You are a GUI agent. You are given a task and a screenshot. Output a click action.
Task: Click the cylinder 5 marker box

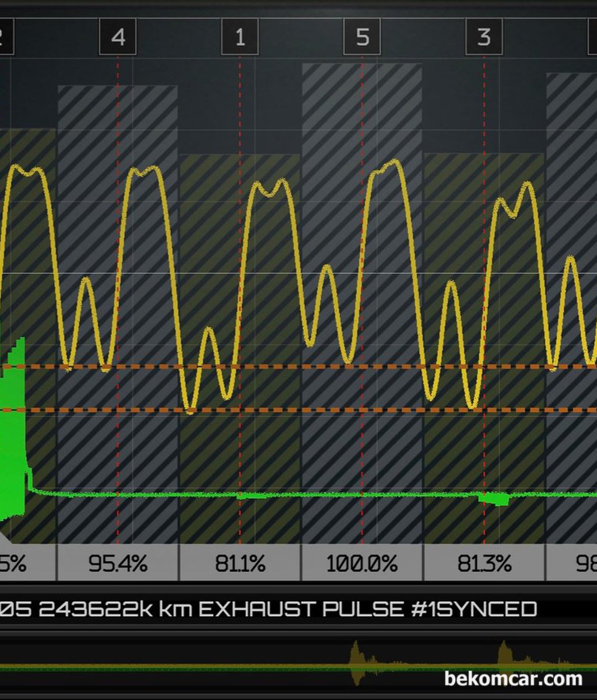362,37
